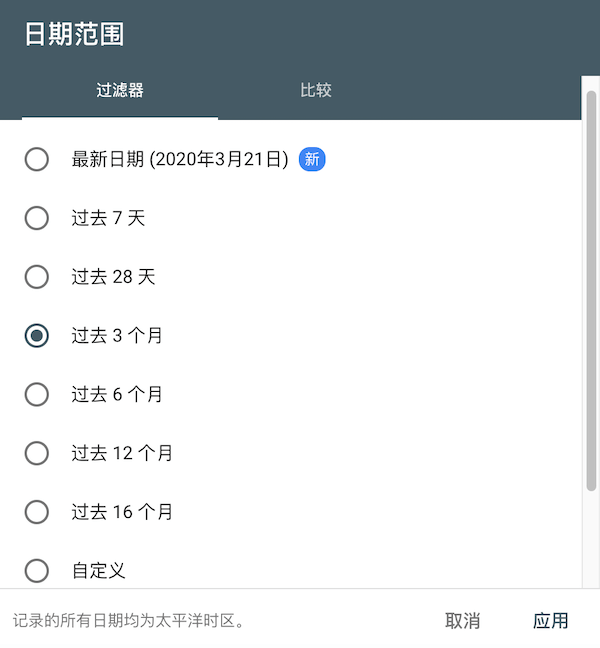The width and height of the screenshot is (600, 648).
Task: Click the 过去 7 天 label text
Action: point(108,218)
